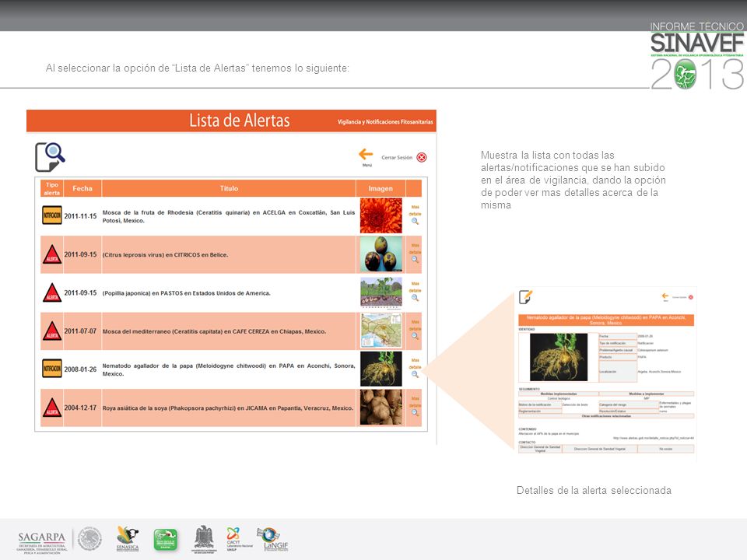This screenshot has width=747, height=560.
Task: Click the Alerta triangle icon for Popillia japonica
Action: coord(52,292)
